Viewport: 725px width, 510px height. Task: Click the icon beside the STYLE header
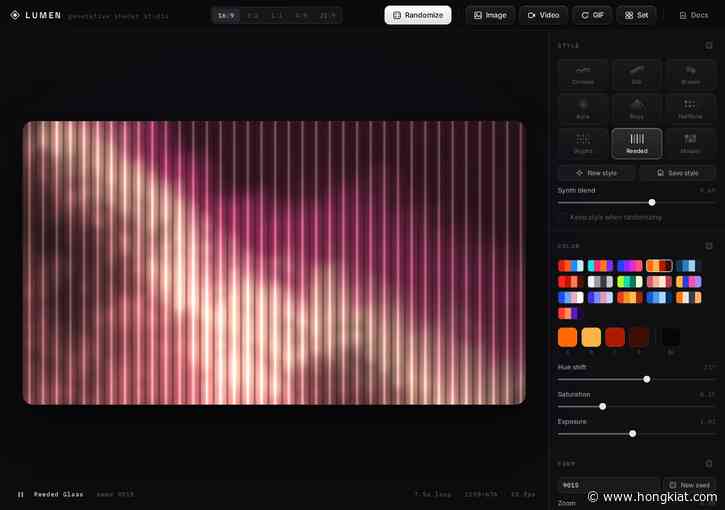tap(708, 45)
